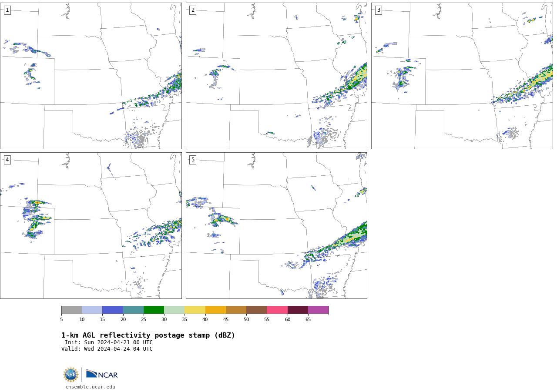Select the tan 45-50 dBZ swatch

pyautogui.click(x=236, y=310)
